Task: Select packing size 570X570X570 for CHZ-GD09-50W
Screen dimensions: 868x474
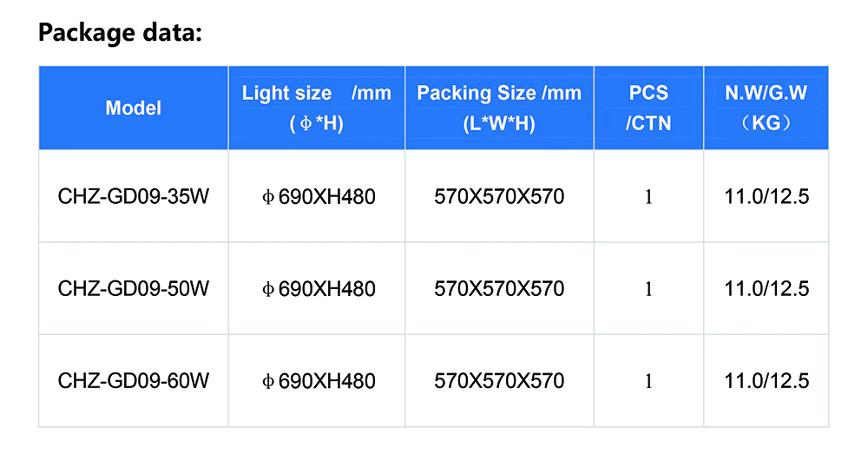Action: 499,288
